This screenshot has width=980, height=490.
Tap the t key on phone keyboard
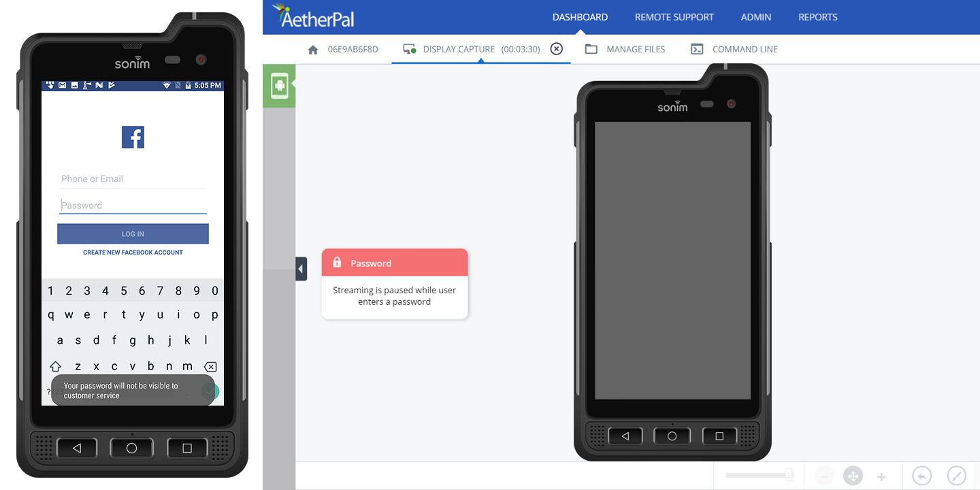124,315
